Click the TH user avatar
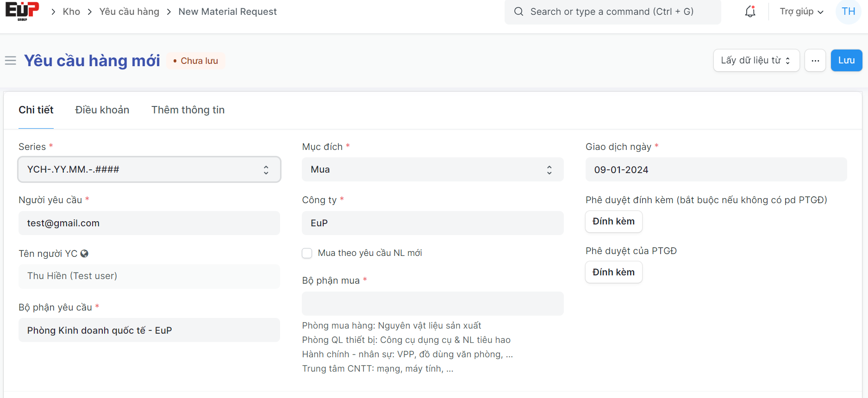This screenshot has width=868, height=398. (x=848, y=12)
